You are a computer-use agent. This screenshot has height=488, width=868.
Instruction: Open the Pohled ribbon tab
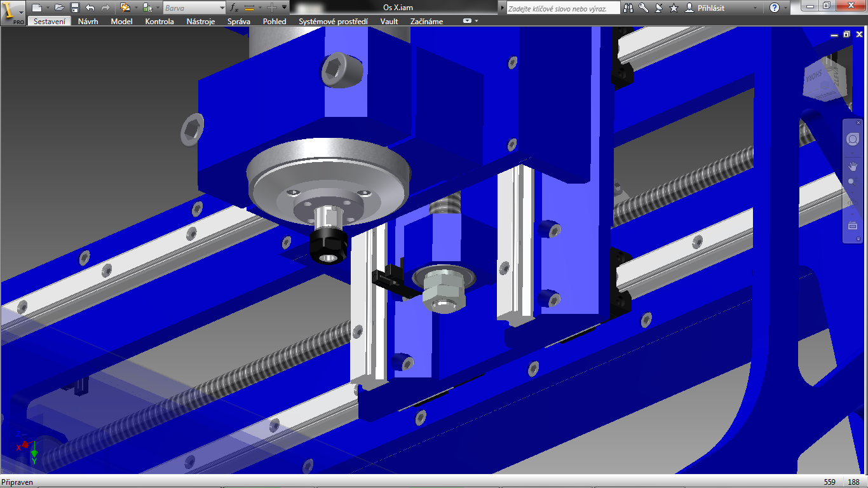pos(275,21)
